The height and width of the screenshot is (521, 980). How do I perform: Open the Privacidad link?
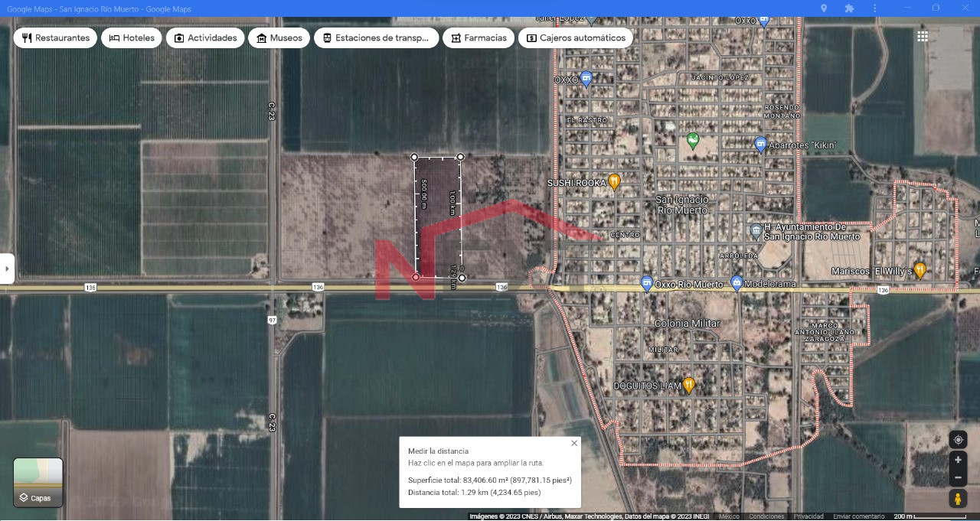[808, 516]
